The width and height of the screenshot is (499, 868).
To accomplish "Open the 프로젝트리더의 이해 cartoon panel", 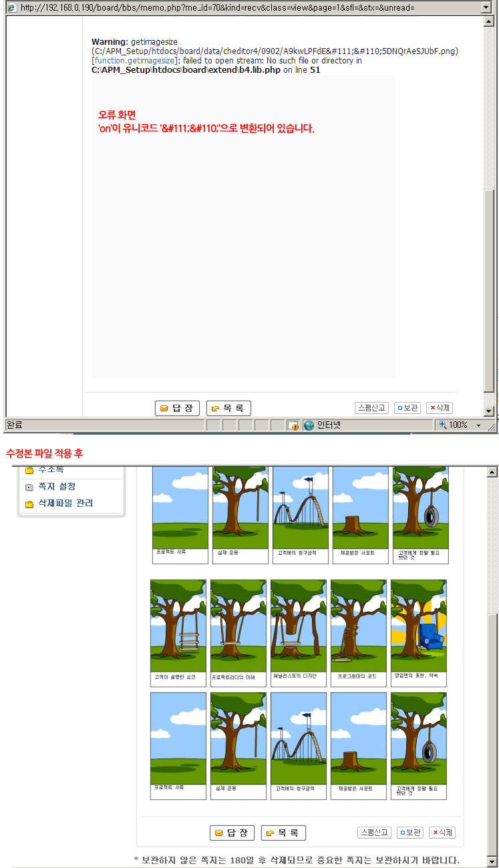I will [x=238, y=632].
